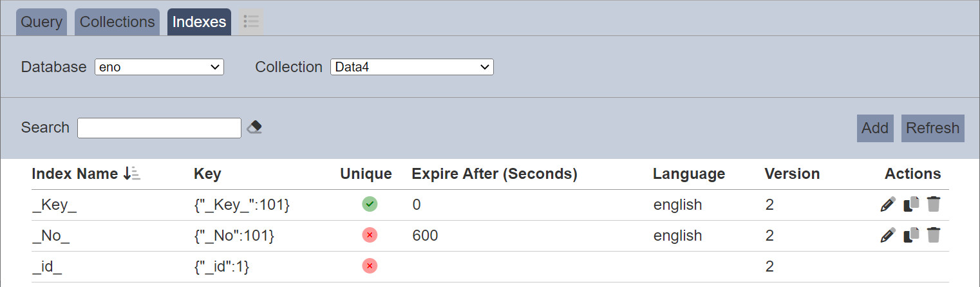
Task: Edit the _No_ index with the pencil
Action: click(888, 236)
